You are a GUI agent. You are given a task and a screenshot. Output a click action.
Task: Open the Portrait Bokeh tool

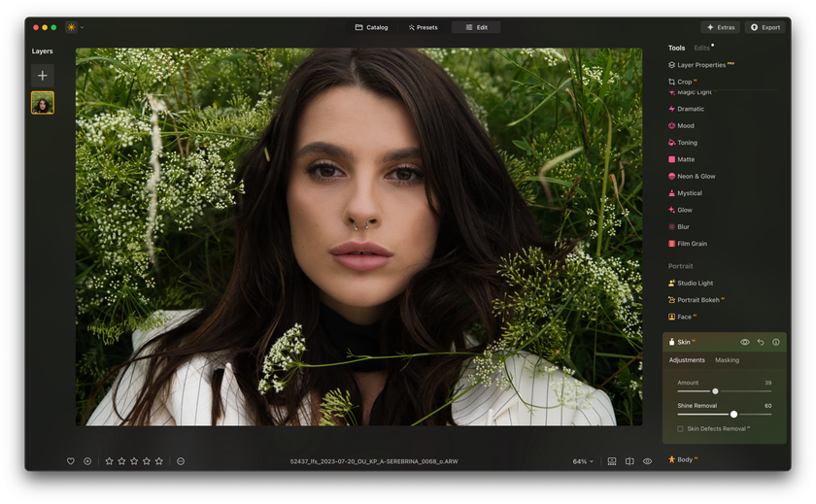pos(697,300)
